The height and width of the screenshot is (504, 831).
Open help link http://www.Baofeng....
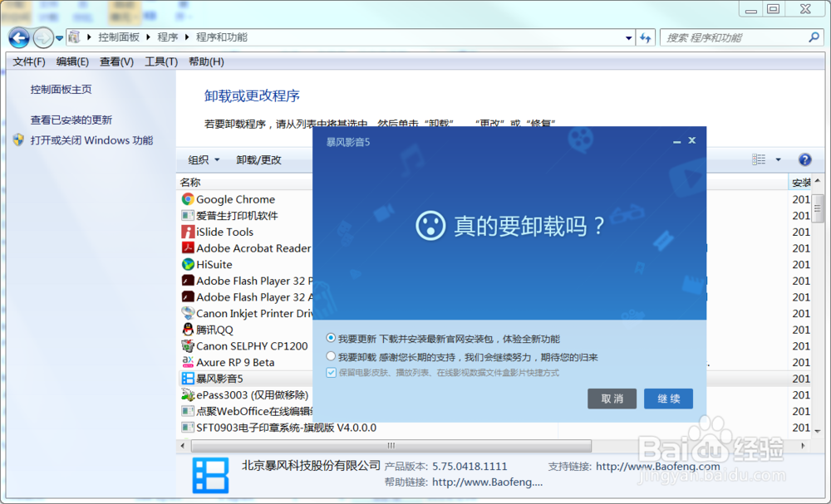488,482
